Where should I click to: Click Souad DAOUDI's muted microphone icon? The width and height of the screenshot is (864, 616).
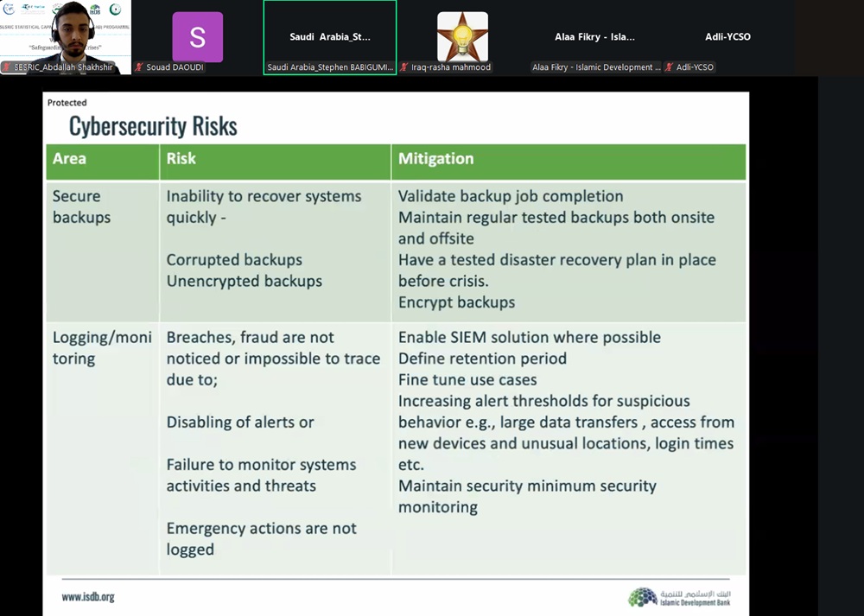(x=139, y=67)
